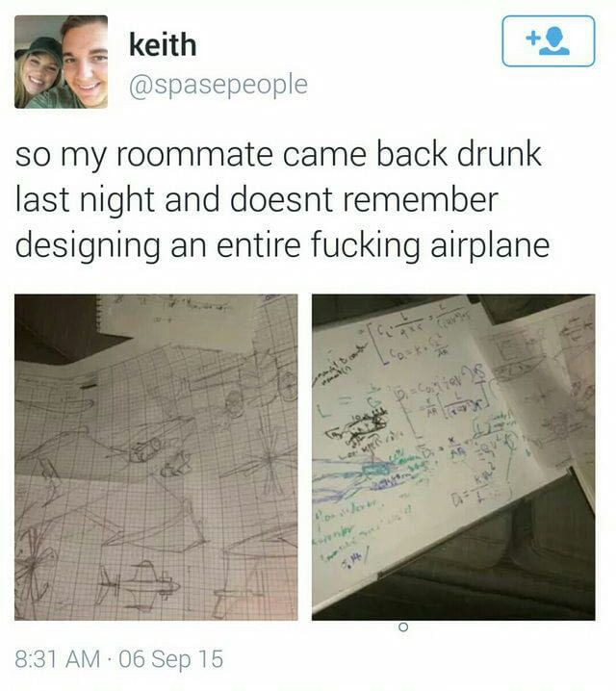Click the 8:31 AM timestamp
The height and width of the screenshot is (691, 616).
(58, 659)
